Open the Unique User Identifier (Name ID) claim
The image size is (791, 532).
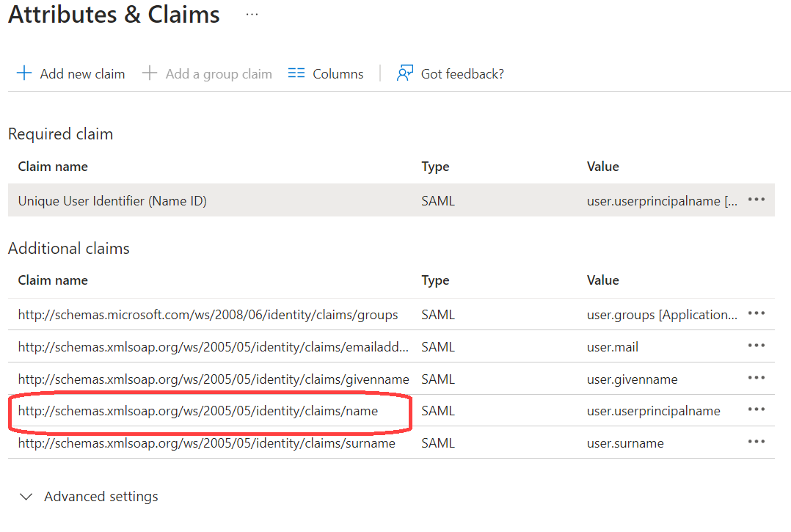click(x=112, y=200)
